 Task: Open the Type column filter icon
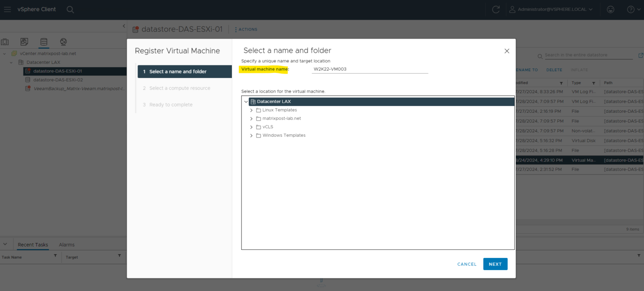[594, 83]
